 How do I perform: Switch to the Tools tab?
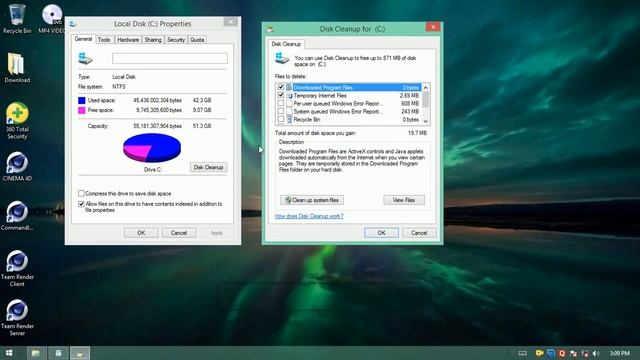[x=104, y=40]
